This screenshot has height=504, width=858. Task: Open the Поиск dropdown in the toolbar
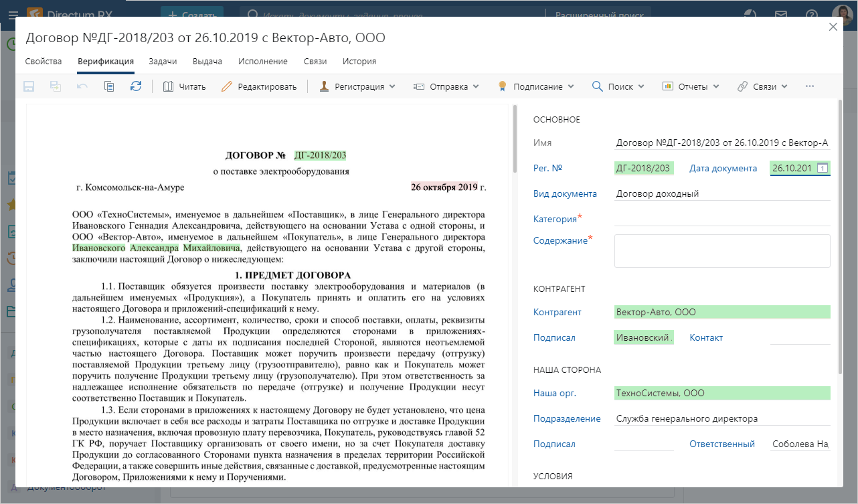click(618, 86)
